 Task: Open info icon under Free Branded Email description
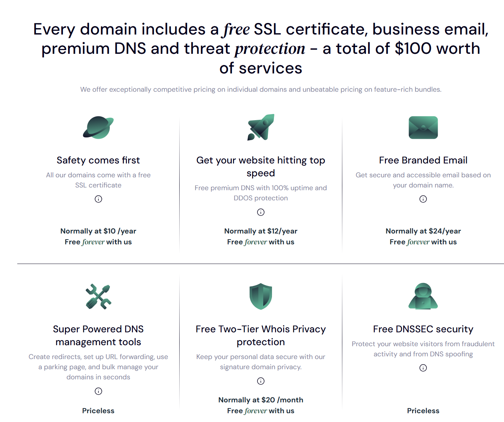(423, 199)
